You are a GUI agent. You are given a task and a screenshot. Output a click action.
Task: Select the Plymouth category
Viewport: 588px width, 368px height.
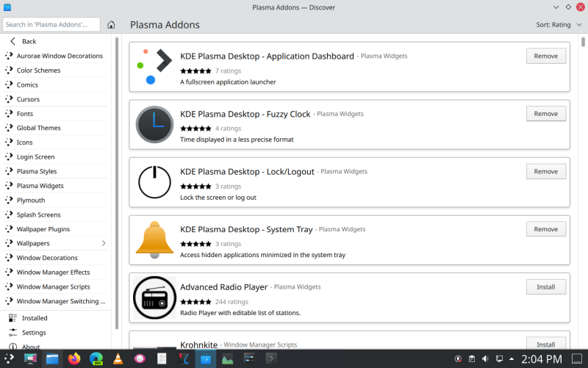click(x=56, y=200)
